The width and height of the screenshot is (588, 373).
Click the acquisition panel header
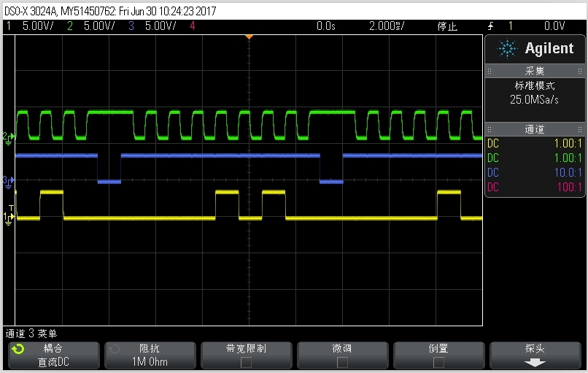coord(535,71)
